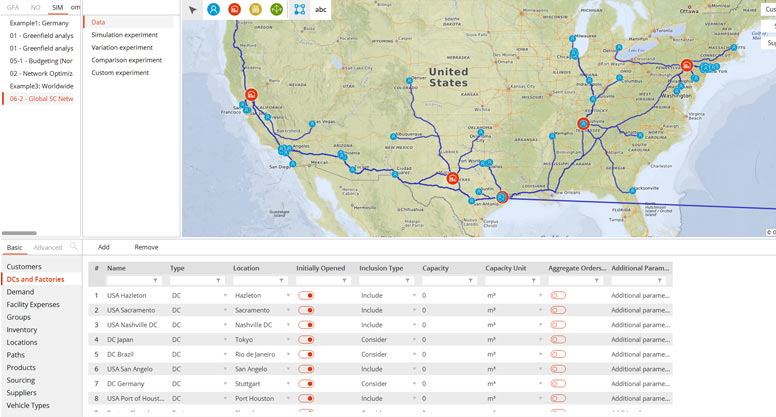Switch to the SIM tab
The width and height of the screenshot is (776, 417).
tap(57, 7)
